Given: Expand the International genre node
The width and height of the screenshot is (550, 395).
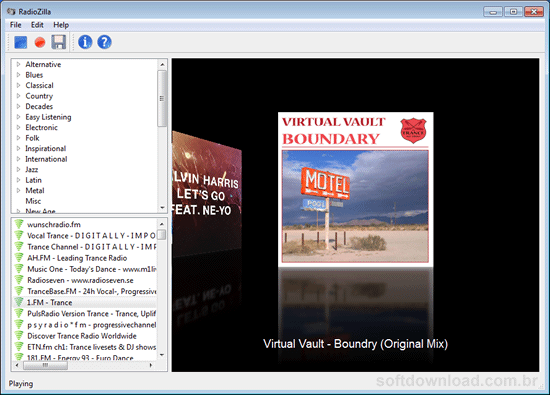Looking at the screenshot, I should tap(19, 159).
